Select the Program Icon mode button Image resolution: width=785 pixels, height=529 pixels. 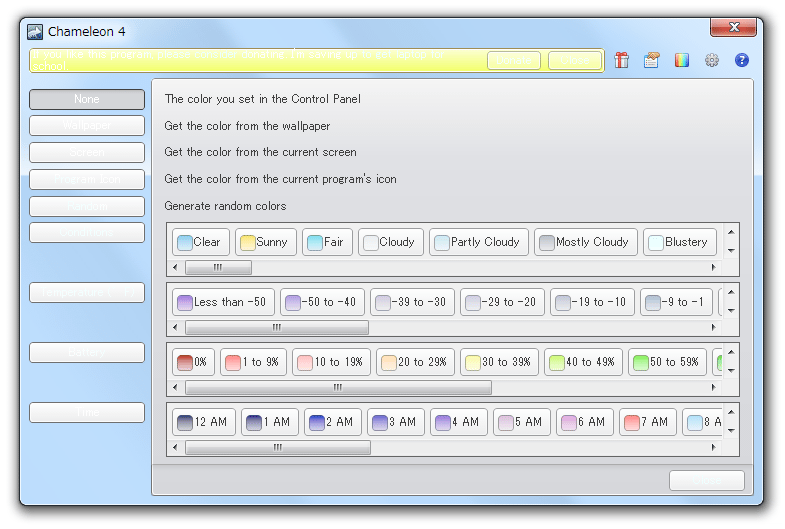point(87,179)
